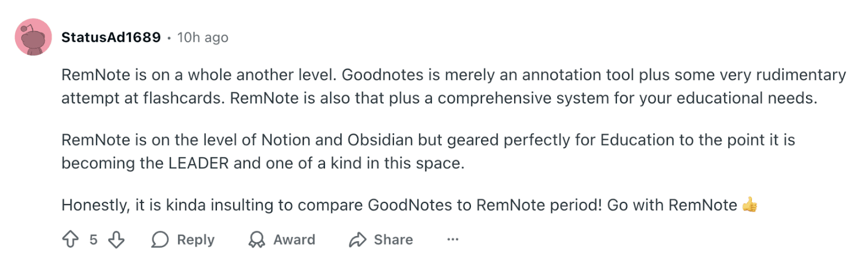This screenshot has height=266, width=868.
Task: Click the Share arrow icon
Action: [358, 239]
